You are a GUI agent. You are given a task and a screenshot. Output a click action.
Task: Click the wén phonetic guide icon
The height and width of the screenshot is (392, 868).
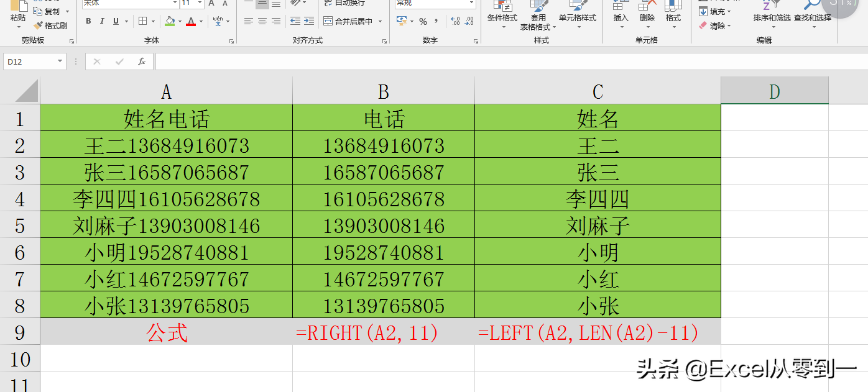218,21
